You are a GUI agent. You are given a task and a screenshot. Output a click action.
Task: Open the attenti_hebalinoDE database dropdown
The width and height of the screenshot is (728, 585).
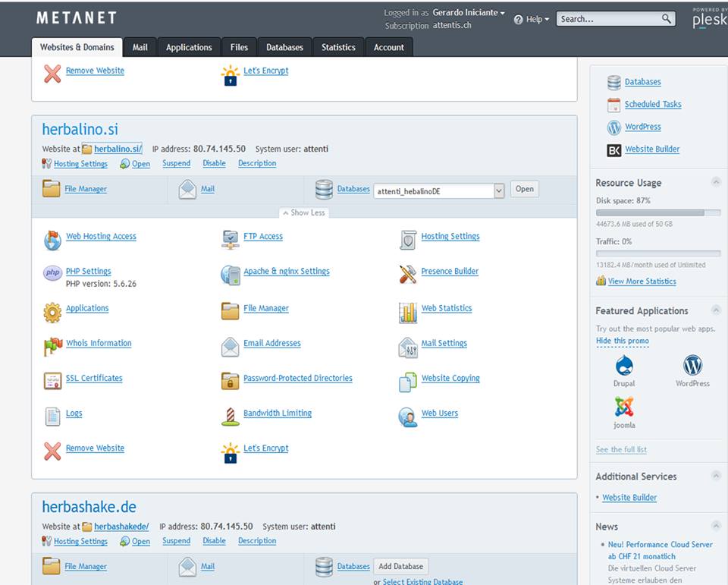(x=498, y=191)
